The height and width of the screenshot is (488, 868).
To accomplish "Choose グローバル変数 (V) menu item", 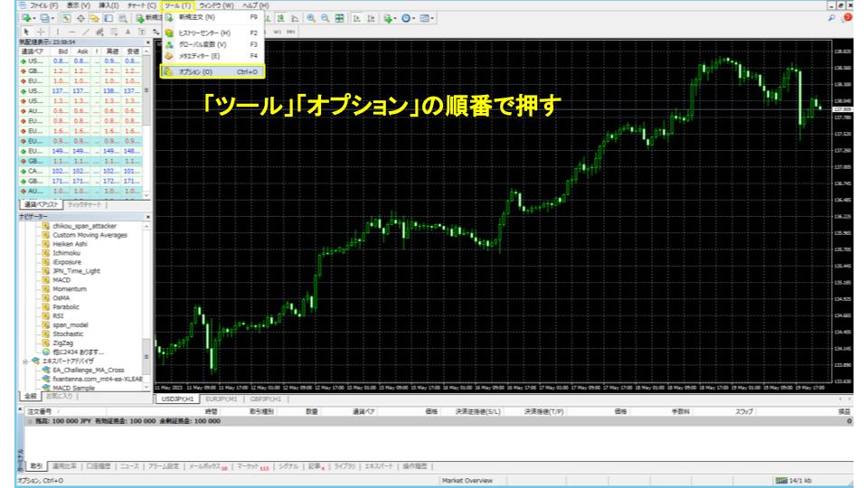I will tap(203, 44).
